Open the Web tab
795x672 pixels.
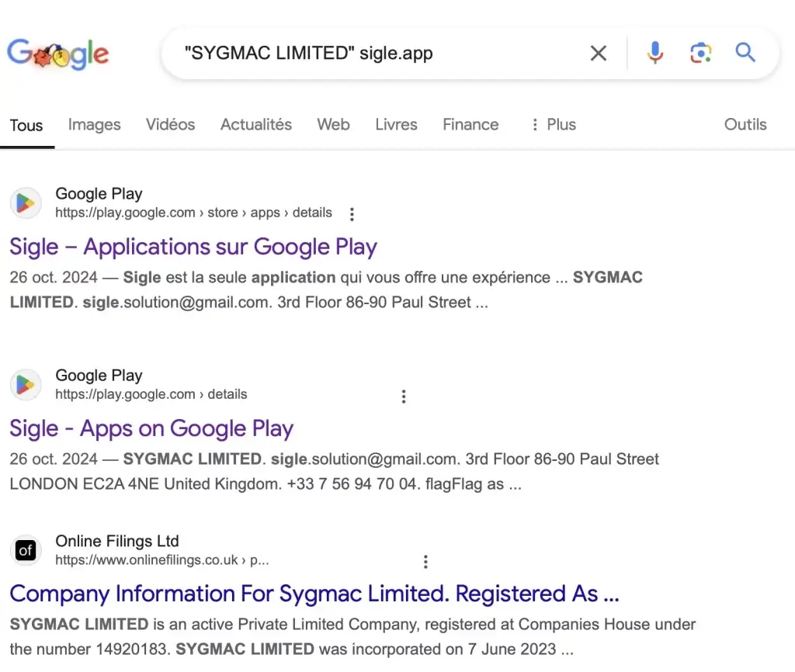pyautogui.click(x=333, y=125)
